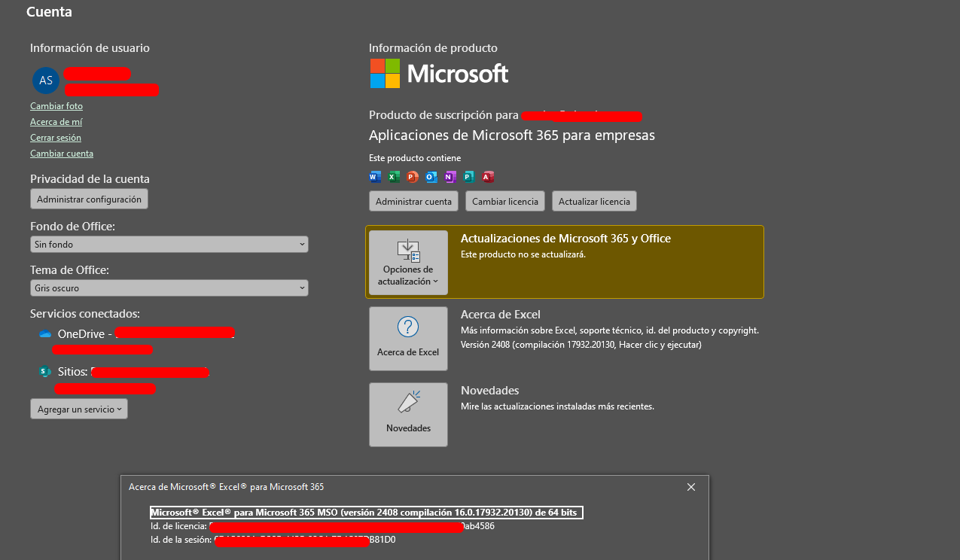The image size is (960, 560).
Task: Expand the Agregar un servicio menu
Action: 79,409
